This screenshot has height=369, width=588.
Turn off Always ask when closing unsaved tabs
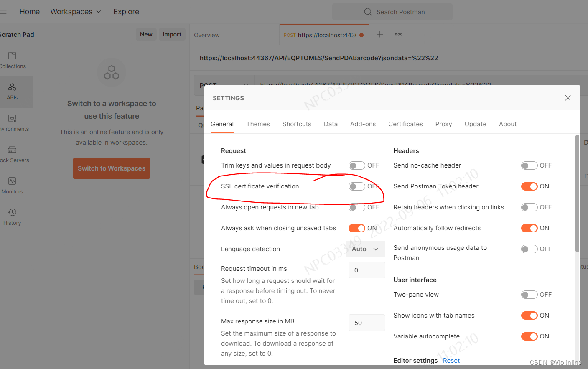click(356, 228)
